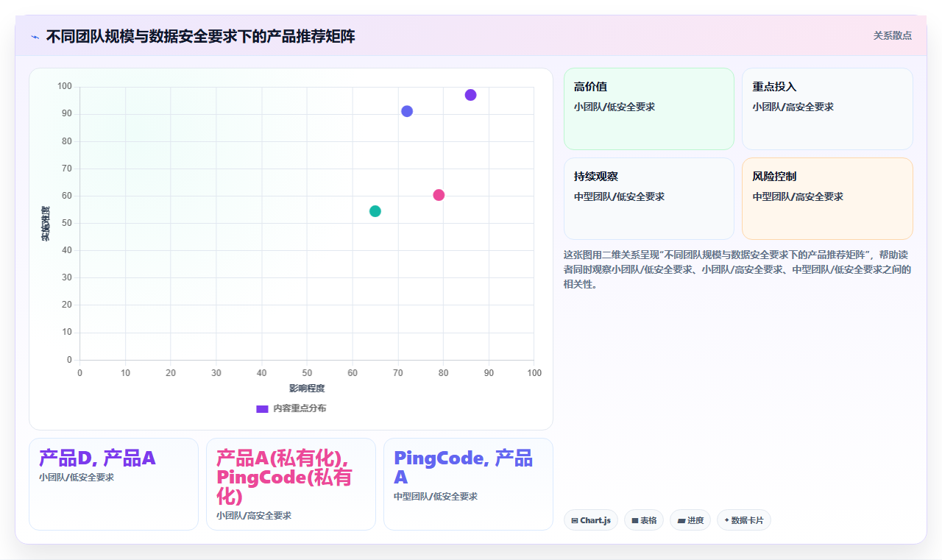Open the 重点投入 quadrant card
Viewport: 942px width, 560px height.
(x=827, y=109)
